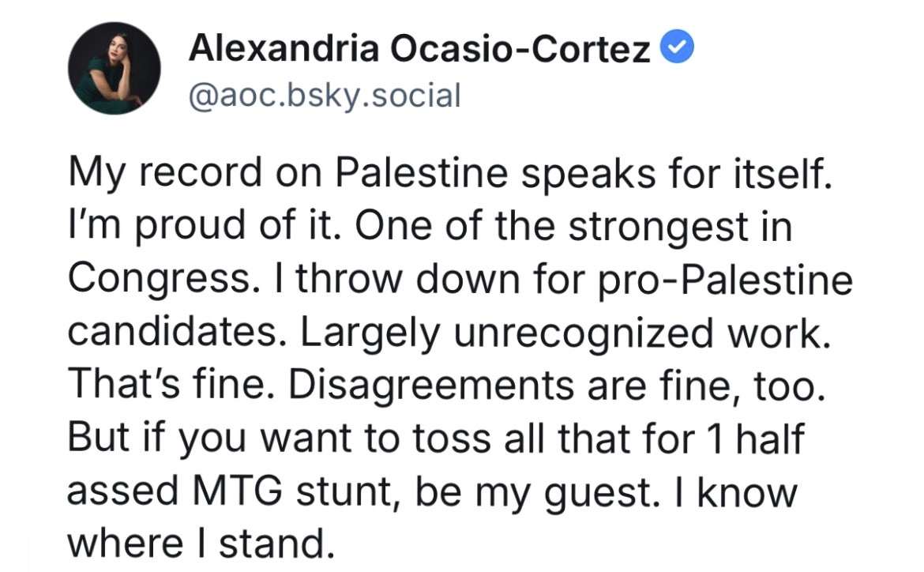Open Alexandria Ocasio-Cortez's profile avatar

click(x=115, y=69)
